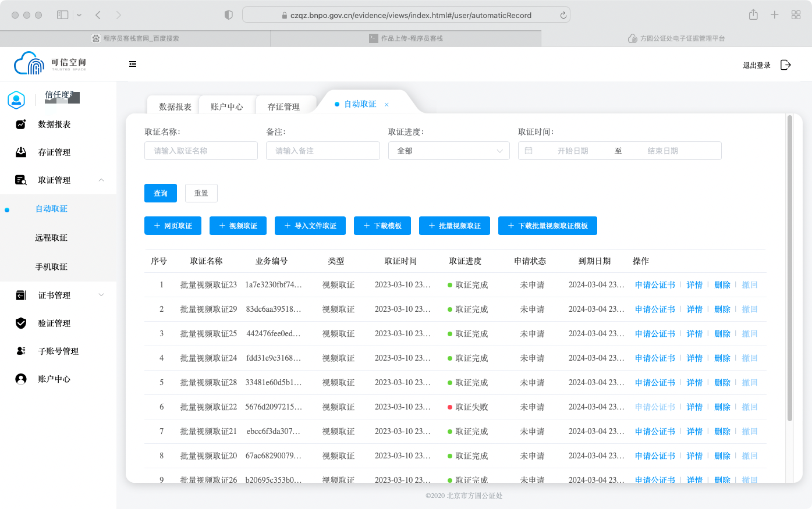This screenshot has height=509, width=812.
Task: Open 详情 for 批量视频取证29
Action: point(694,309)
